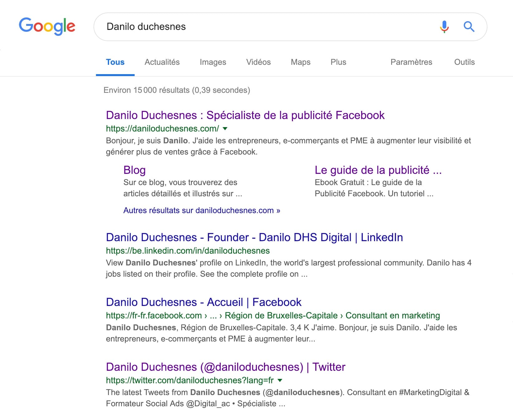Open the Maps tab
513x420 pixels.
(x=300, y=62)
